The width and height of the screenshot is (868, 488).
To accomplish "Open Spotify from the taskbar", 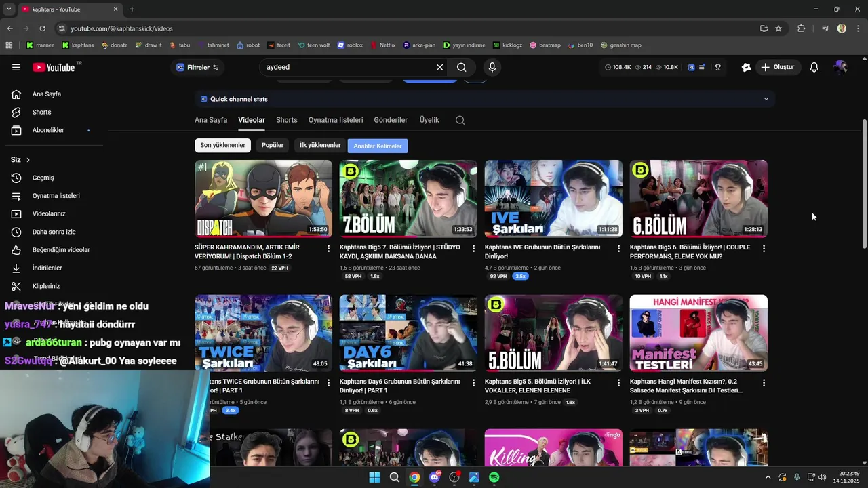I will [x=494, y=477].
